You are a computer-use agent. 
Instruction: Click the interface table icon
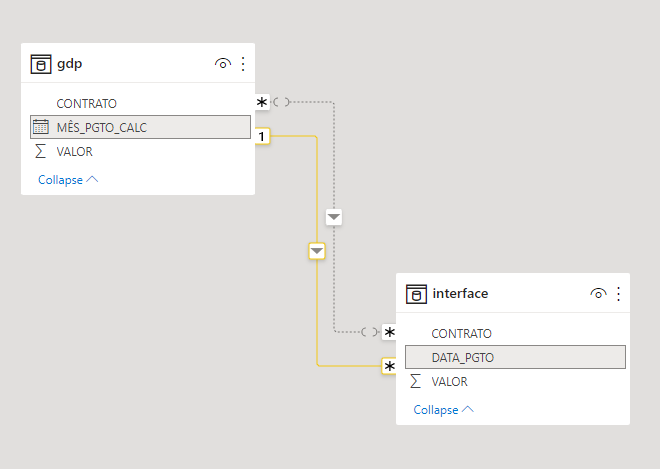(416, 294)
